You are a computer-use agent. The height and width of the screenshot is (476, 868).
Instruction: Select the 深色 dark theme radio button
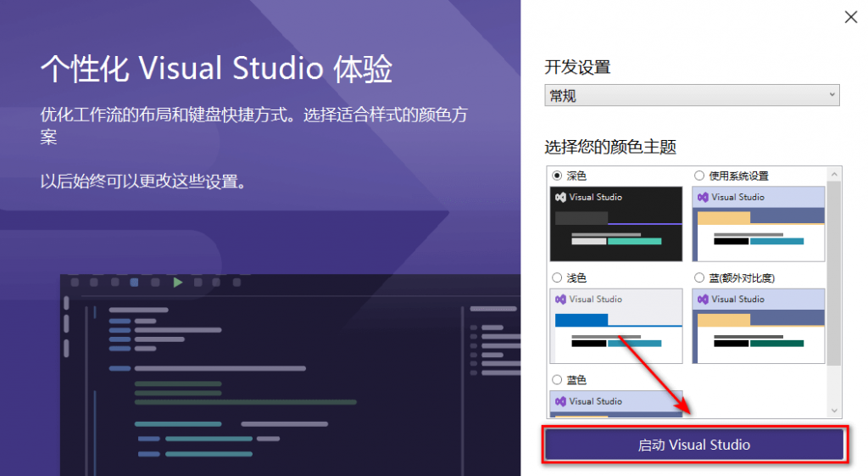point(557,176)
